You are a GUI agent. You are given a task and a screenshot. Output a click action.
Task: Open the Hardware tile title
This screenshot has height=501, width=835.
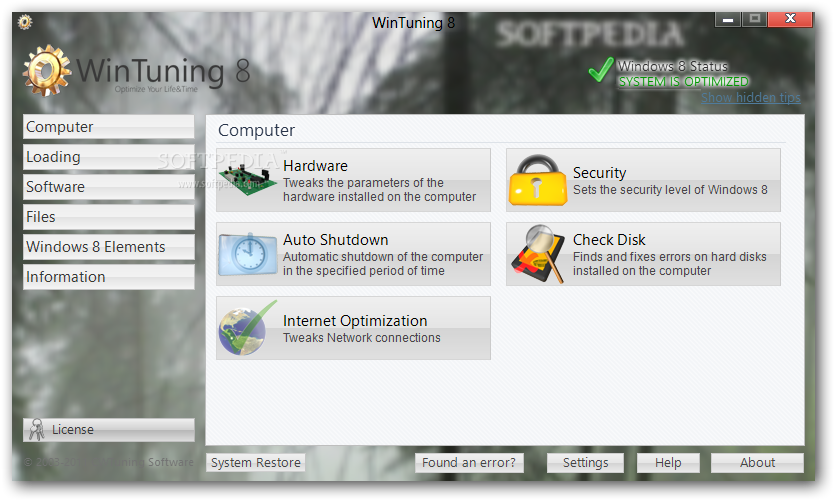pyautogui.click(x=315, y=166)
